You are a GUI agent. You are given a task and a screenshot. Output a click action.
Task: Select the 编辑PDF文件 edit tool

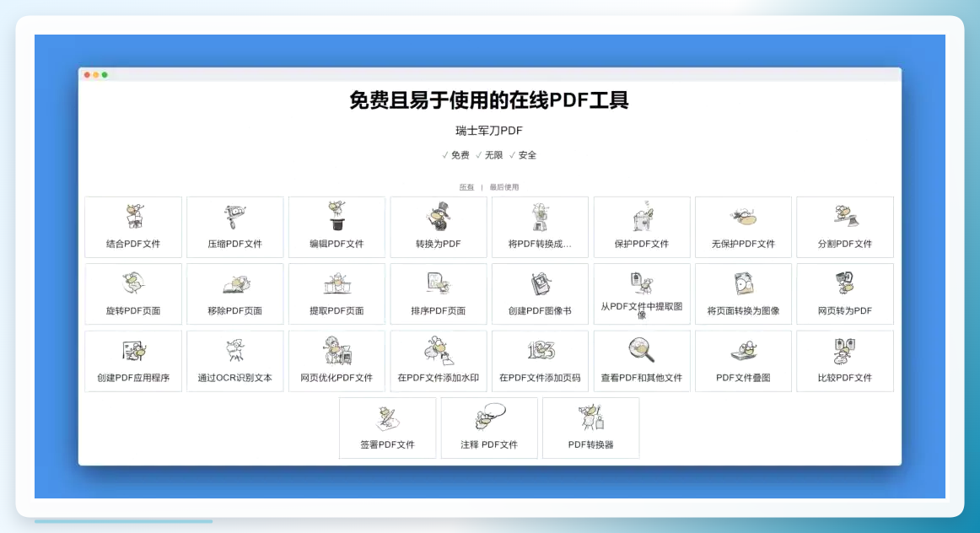coord(337,227)
